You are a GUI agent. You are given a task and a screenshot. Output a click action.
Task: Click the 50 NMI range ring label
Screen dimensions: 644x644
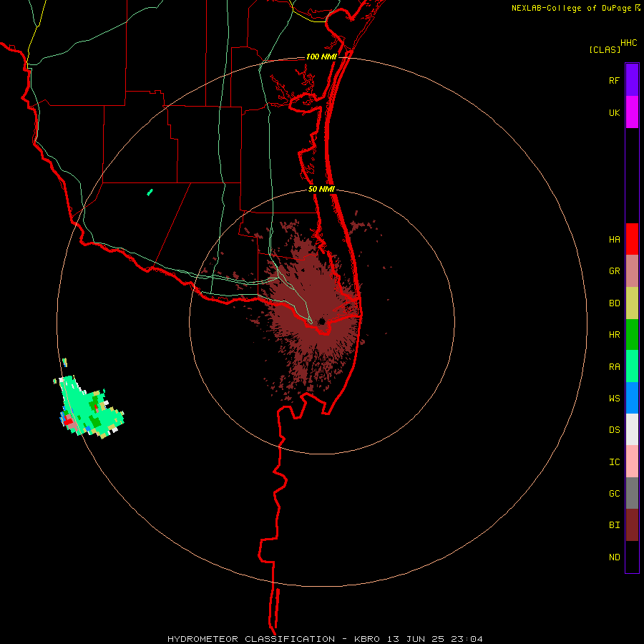tap(321, 189)
